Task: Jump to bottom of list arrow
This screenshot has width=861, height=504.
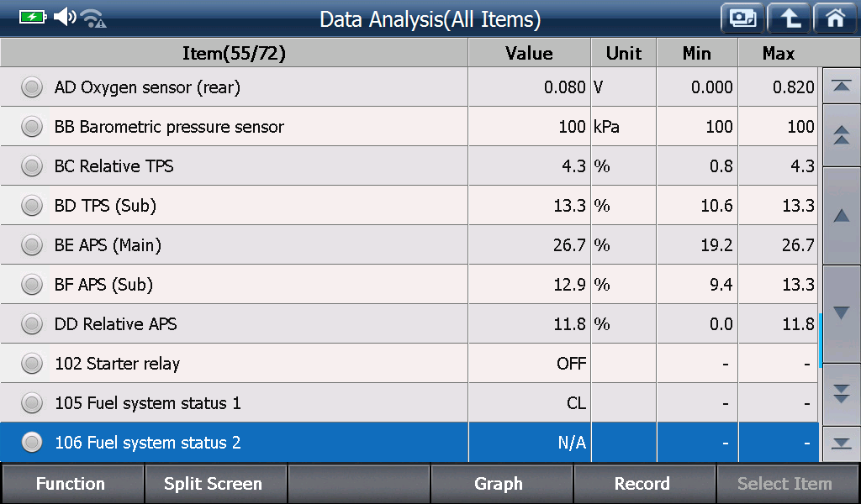Action: click(x=841, y=444)
